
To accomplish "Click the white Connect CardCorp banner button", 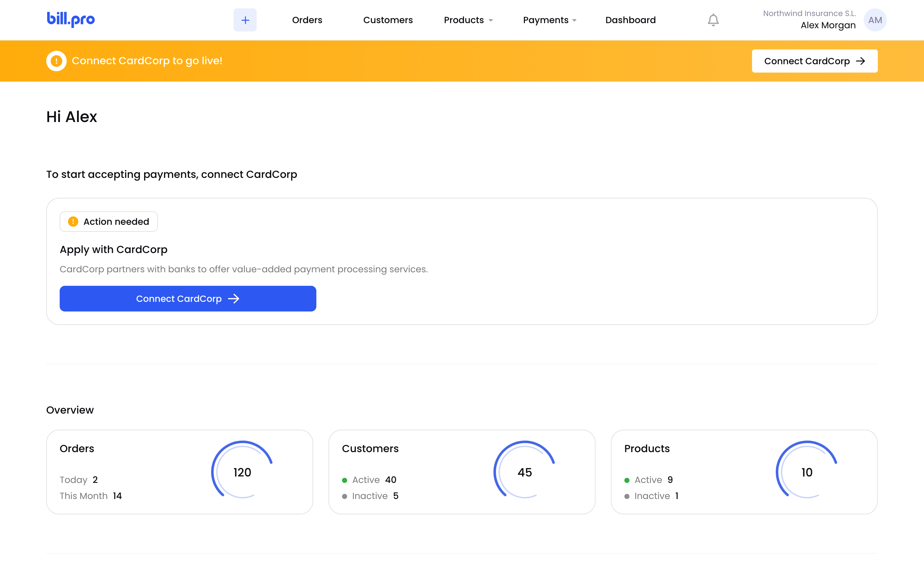I will click(814, 61).
